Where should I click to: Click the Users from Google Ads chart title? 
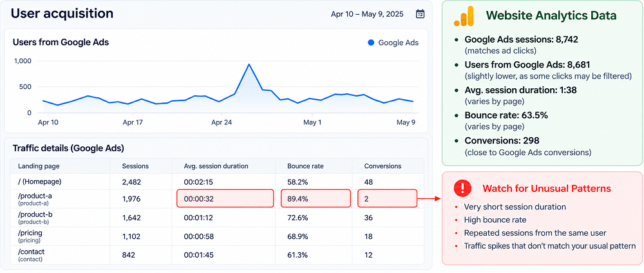tap(61, 42)
